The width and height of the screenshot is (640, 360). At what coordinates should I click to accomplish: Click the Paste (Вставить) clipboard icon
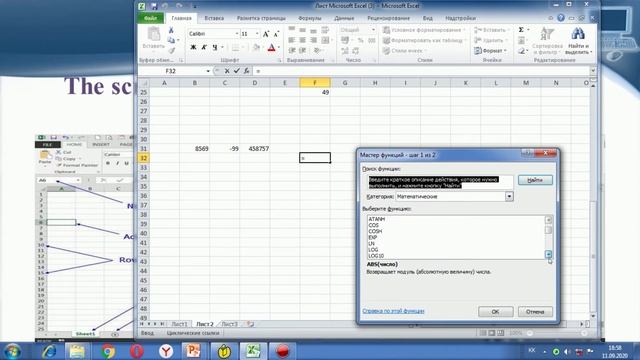click(153, 35)
